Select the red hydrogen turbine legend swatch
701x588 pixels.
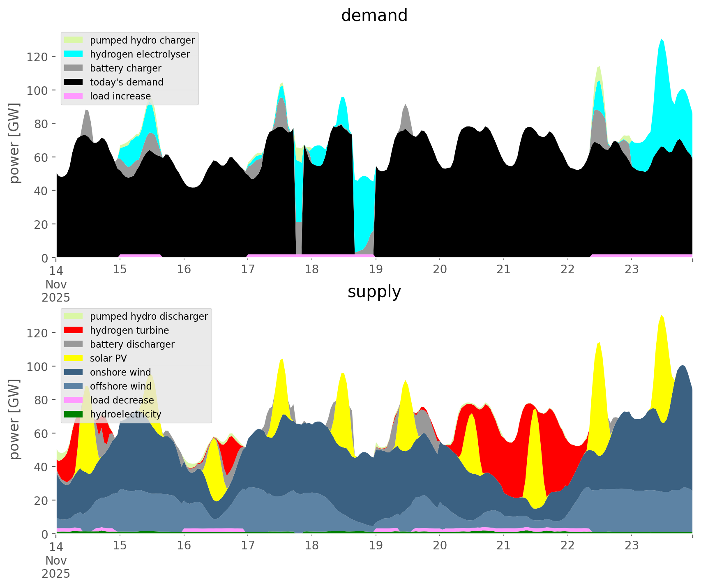tap(74, 330)
